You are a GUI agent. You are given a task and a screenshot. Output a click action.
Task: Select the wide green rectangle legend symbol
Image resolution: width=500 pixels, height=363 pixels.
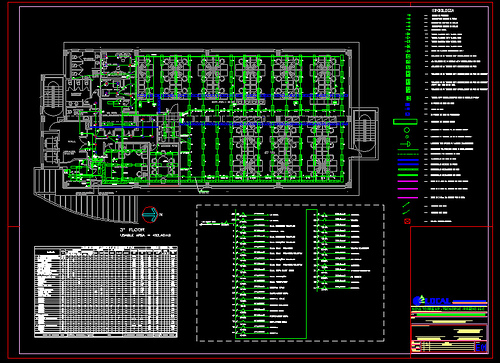coord(405,122)
